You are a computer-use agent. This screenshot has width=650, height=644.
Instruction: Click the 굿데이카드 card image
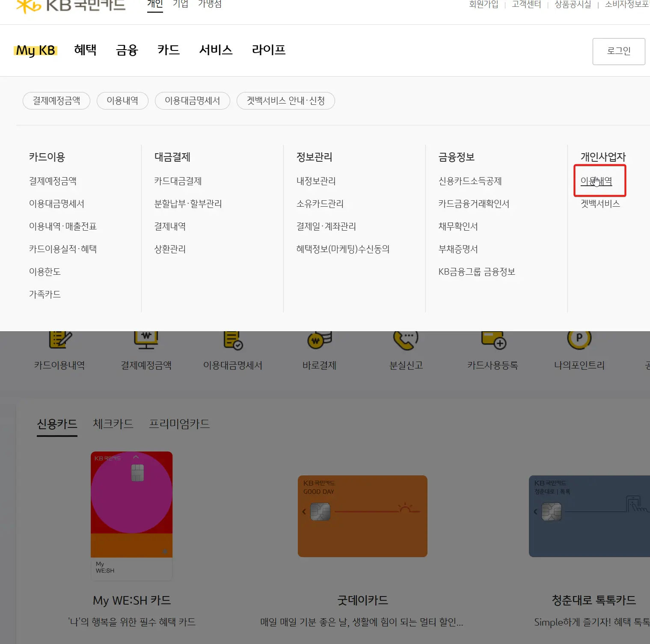[363, 516]
